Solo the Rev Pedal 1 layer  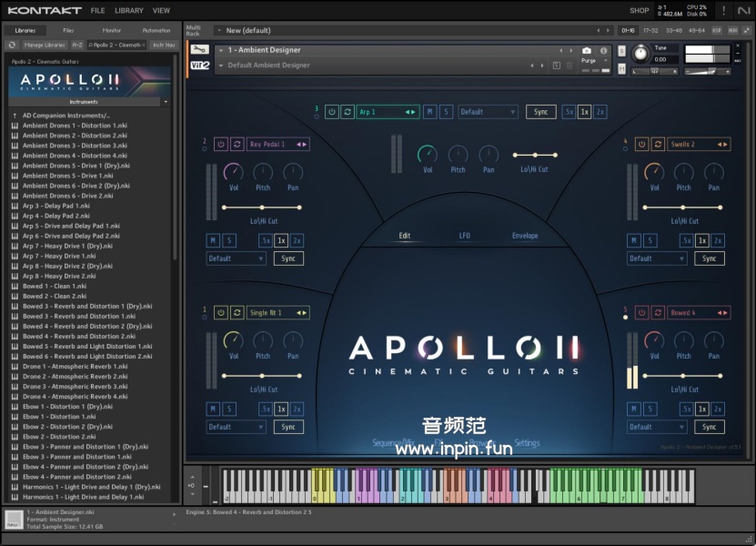[229, 240]
